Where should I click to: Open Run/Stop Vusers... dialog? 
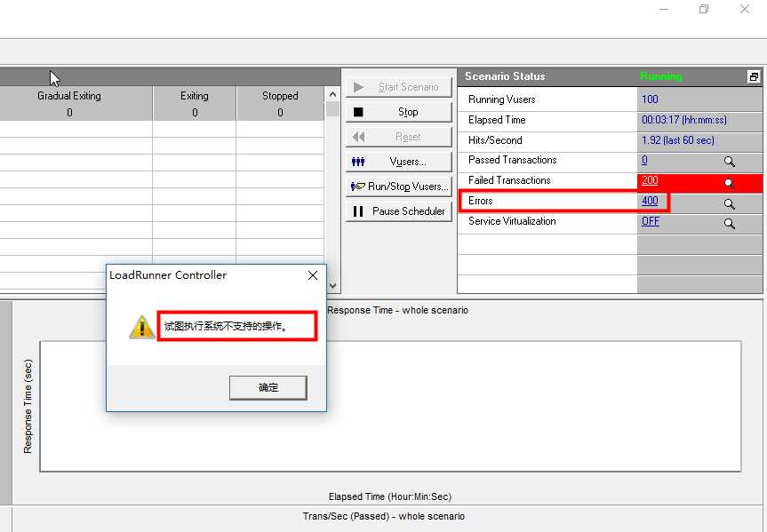coord(399,187)
